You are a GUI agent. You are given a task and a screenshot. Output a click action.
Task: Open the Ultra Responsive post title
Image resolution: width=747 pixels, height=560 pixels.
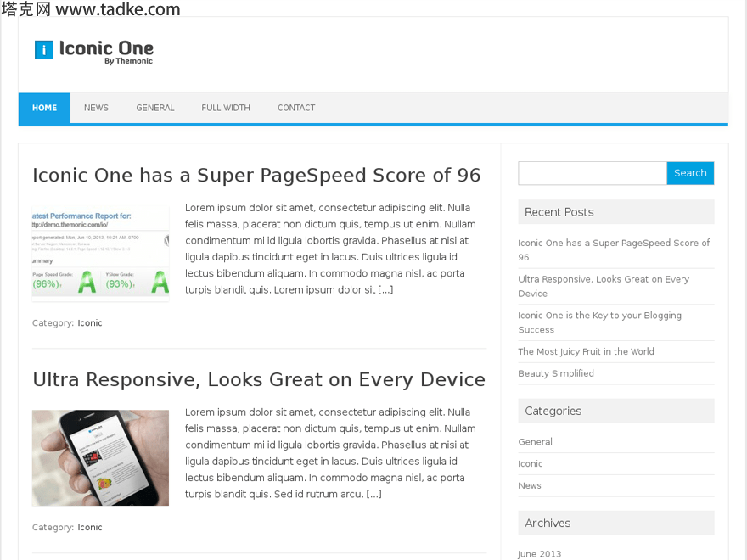point(259,379)
